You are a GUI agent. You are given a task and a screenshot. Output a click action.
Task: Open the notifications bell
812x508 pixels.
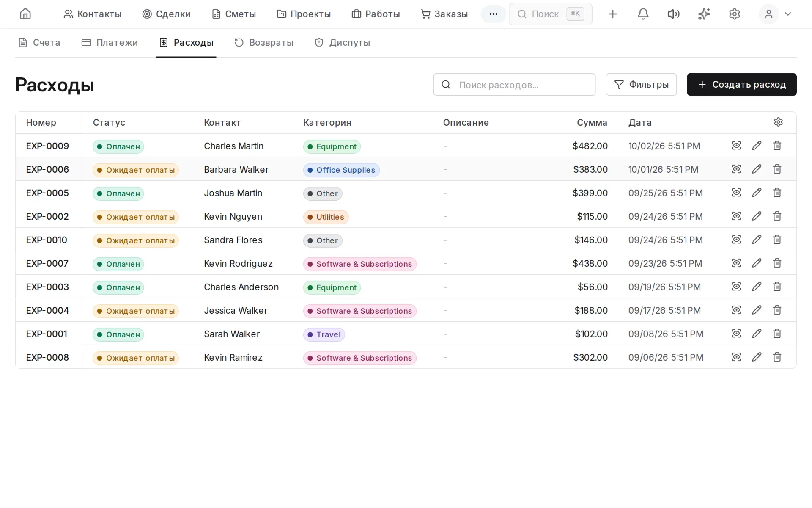click(x=643, y=14)
